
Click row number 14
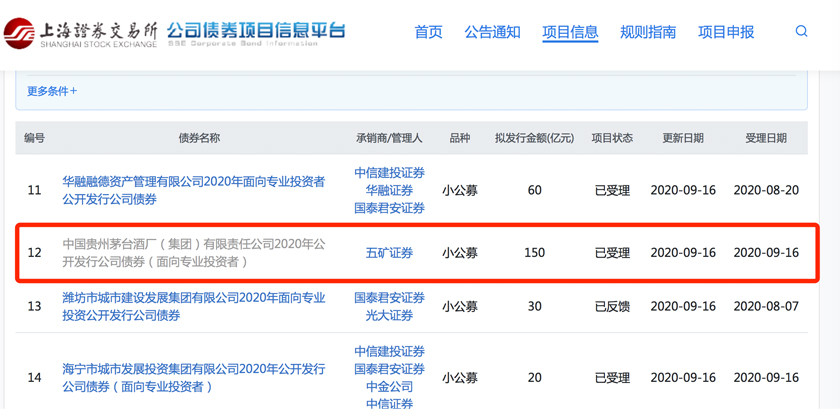[x=34, y=378]
